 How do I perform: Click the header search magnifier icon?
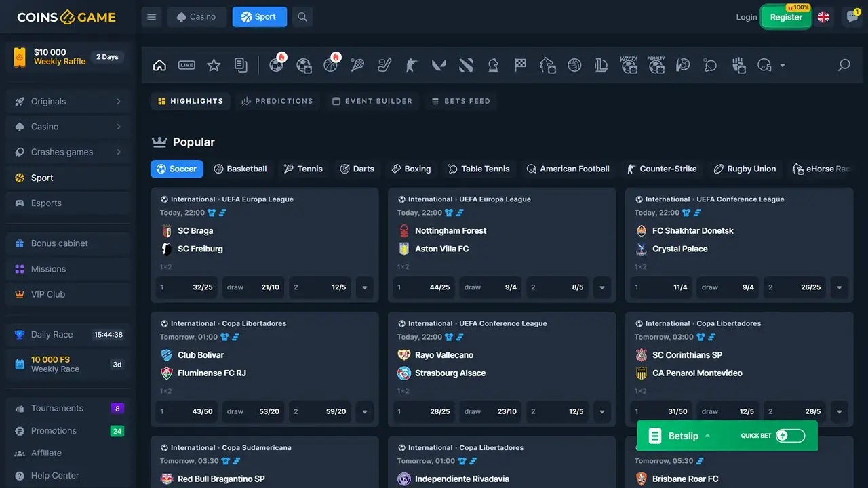302,17
